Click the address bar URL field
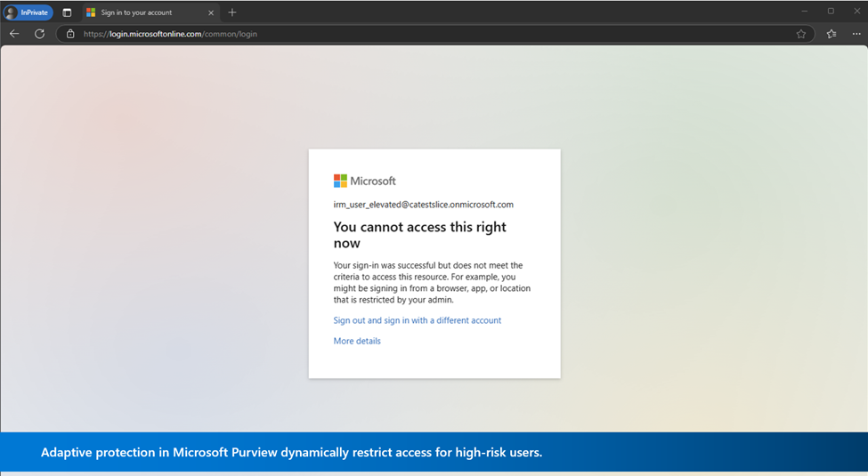868x476 pixels. 434,34
